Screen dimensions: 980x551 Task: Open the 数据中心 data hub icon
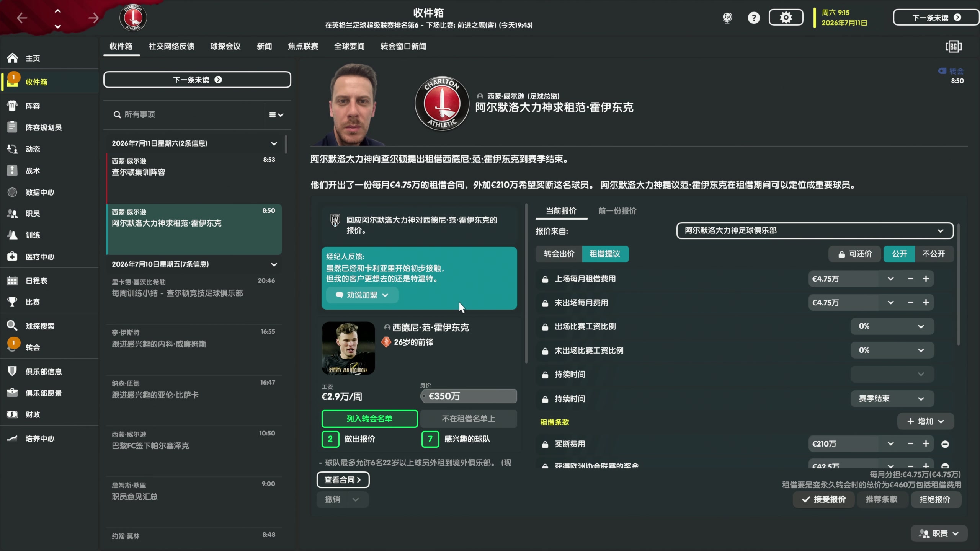[12, 192]
